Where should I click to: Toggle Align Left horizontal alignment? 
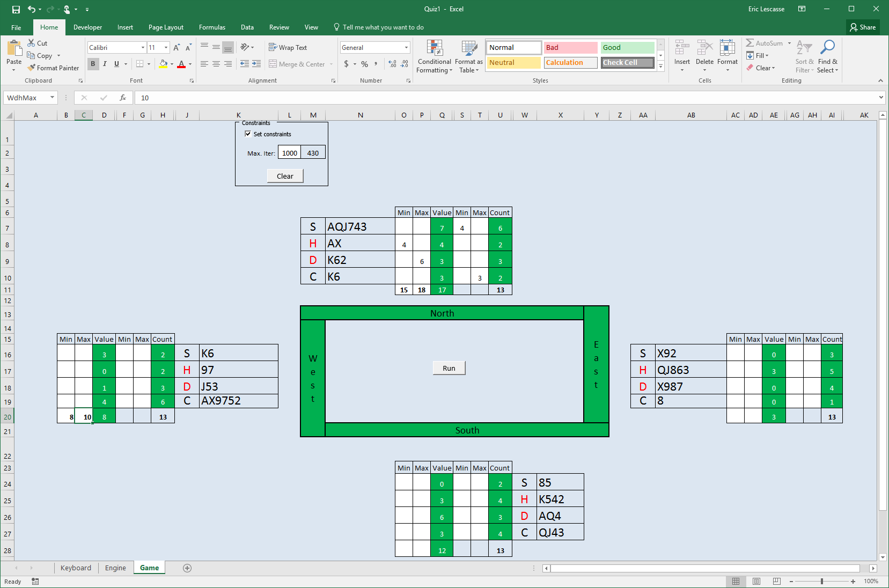(x=204, y=64)
